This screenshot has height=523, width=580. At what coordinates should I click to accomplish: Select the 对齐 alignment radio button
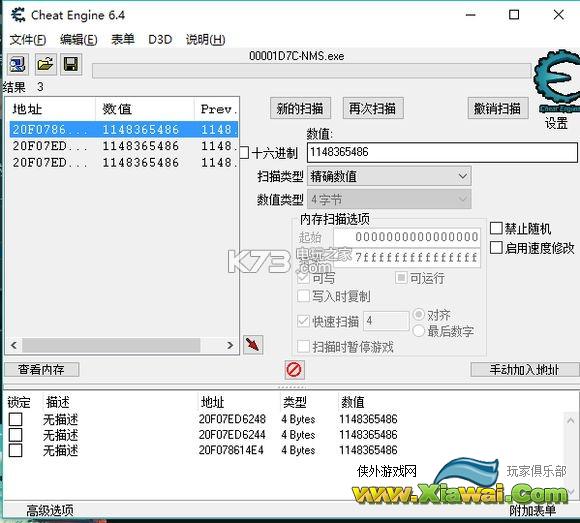[x=419, y=314]
